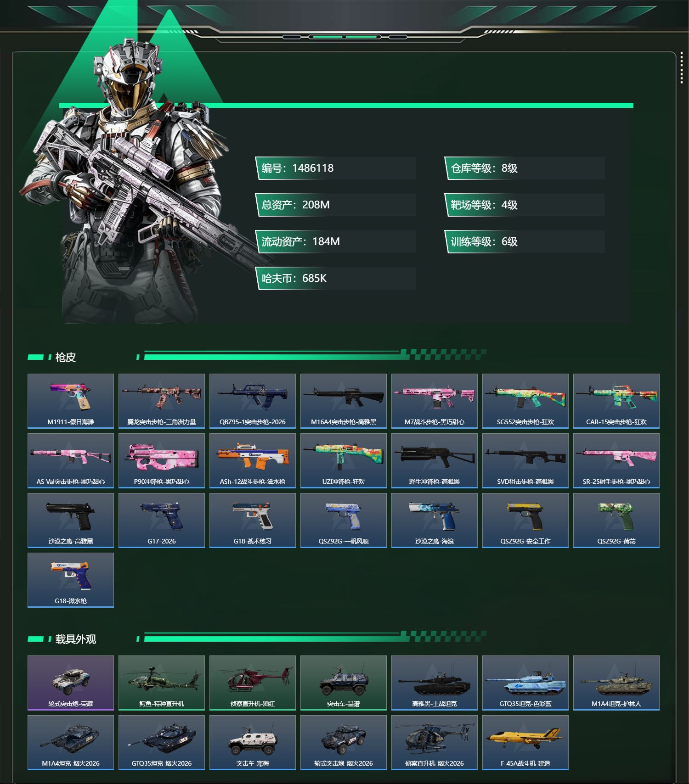Click the 枪皮 section header
689x784 pixels.
(x=65, y=357)
